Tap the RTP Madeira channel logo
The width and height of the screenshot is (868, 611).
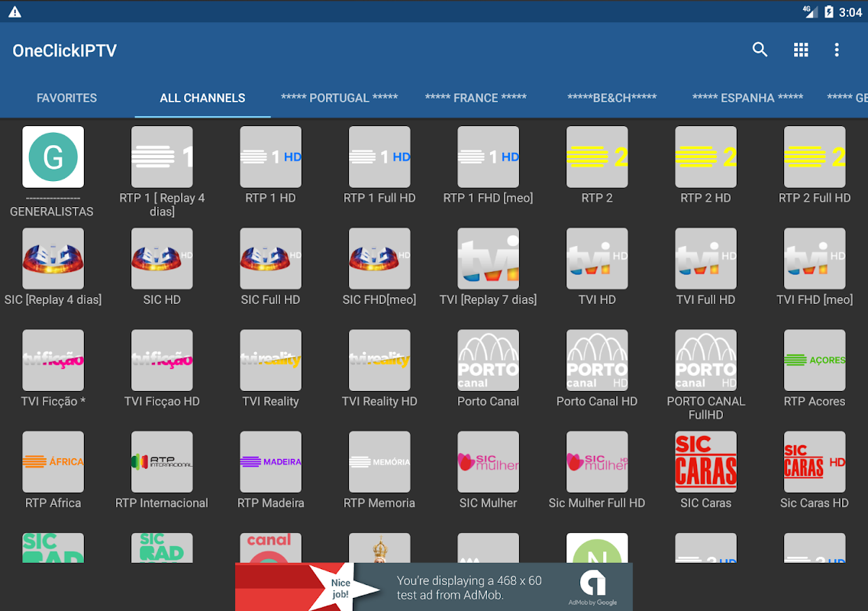[x=271, y=462]
